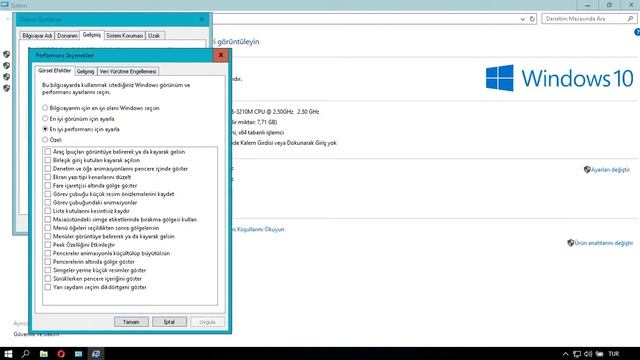Click the shield icon beside Ürün anahtarını değiştir
Screen dimensions: 640x360
point(571,243)
